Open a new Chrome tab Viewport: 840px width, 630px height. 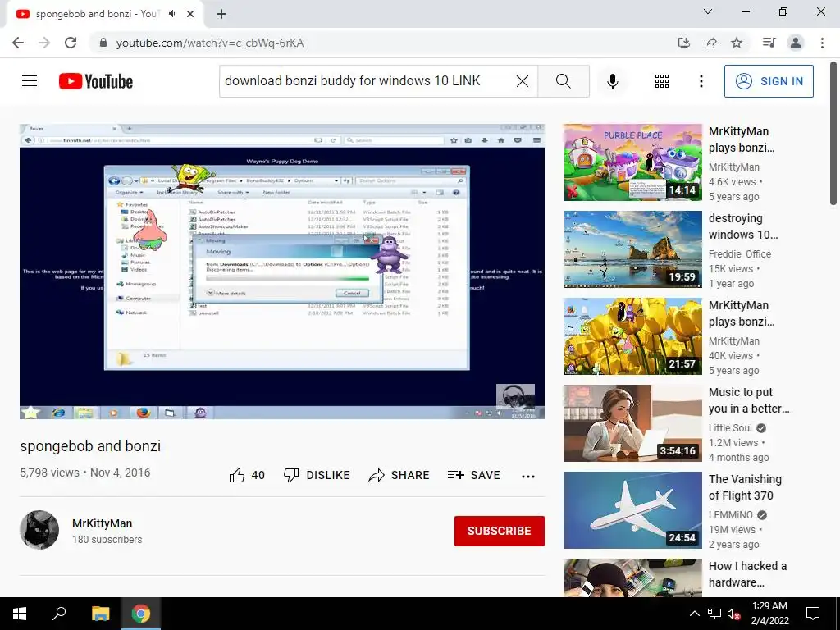pos(221,14)
